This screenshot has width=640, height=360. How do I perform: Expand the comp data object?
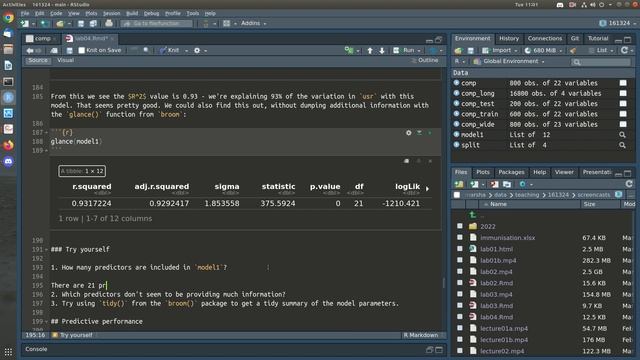click(x=456, y=83)
